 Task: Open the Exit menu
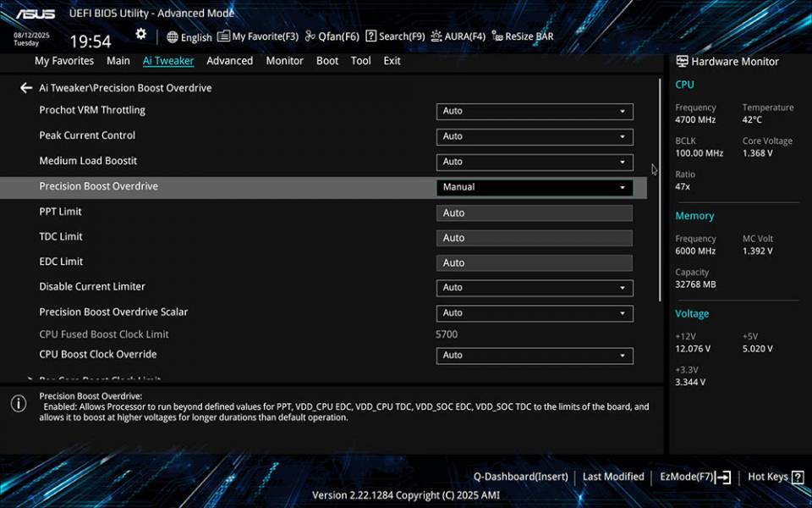click(391, 60)
